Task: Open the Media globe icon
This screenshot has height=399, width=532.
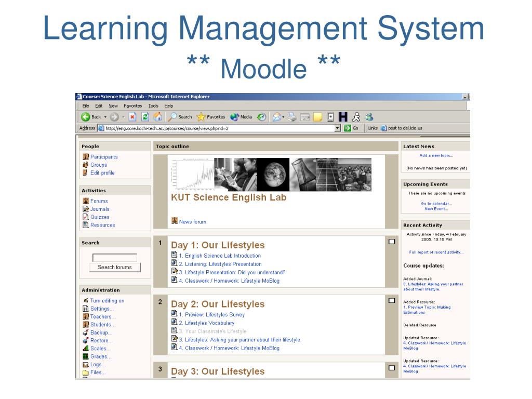Action: 234,117
